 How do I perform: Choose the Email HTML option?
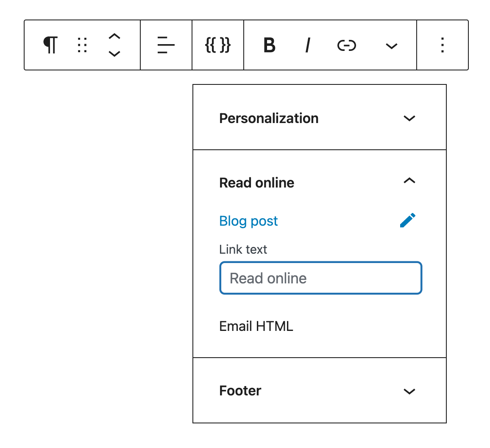(x=256, y=326)
